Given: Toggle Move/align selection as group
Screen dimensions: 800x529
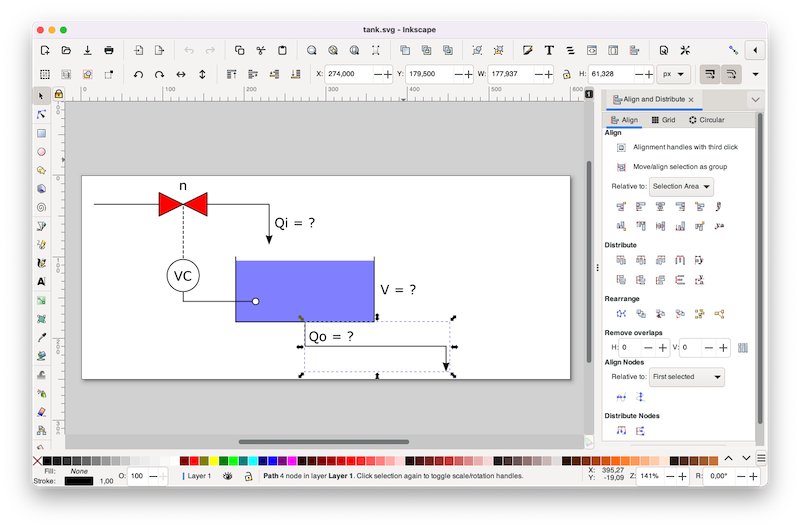Looking at the screenshot, I should pos(621,167).
